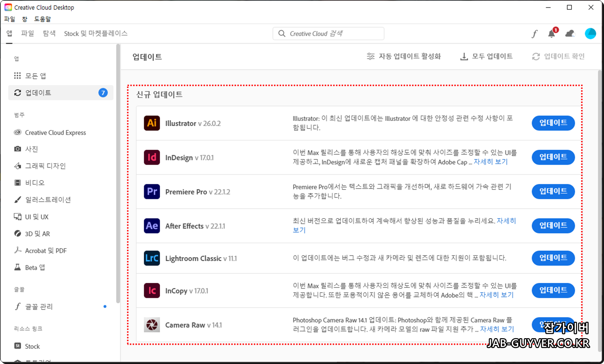The height and width of the screenshot is (364, 604).
Task: Click the InDesign app icon
Action: pyautogui.click(x=152, y=157)
